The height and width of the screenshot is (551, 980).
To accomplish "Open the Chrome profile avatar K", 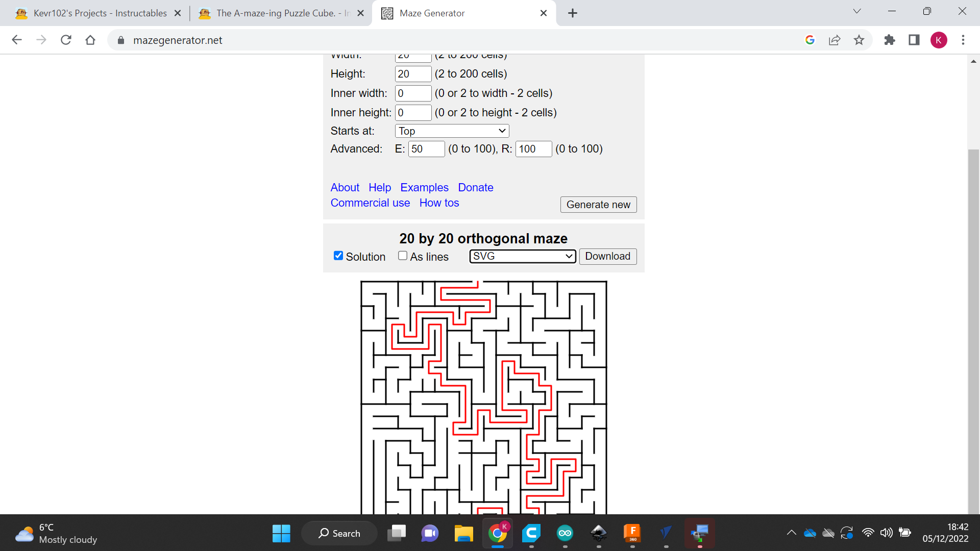I will (939, 40).
